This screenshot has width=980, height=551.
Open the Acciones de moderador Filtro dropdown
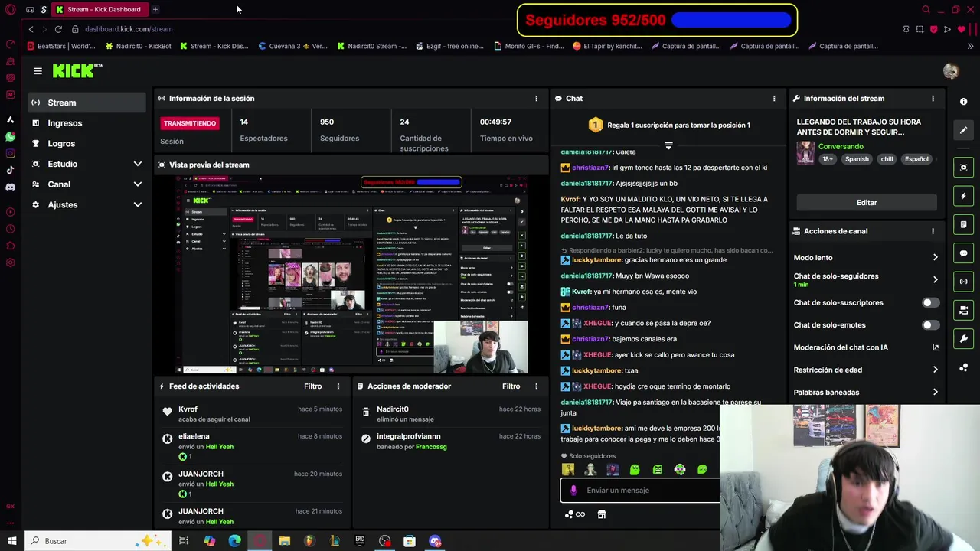tap(511, 386)
